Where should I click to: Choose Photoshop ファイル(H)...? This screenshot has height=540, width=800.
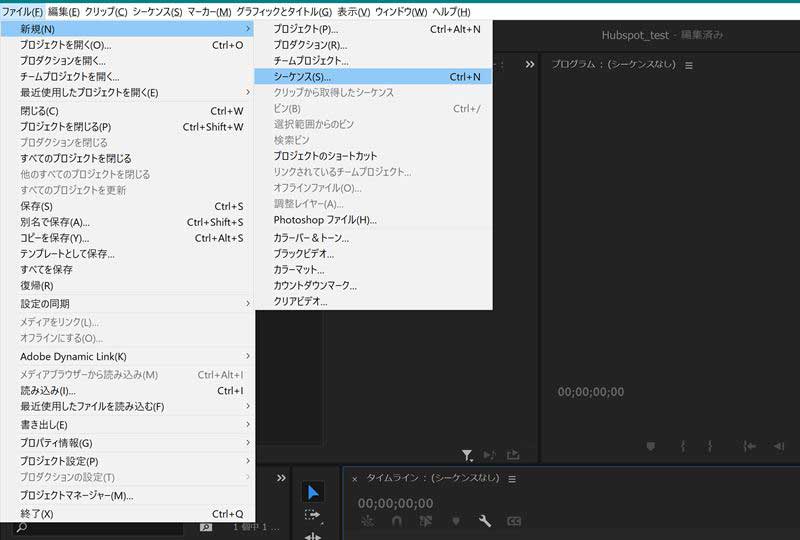pos(373,219)
